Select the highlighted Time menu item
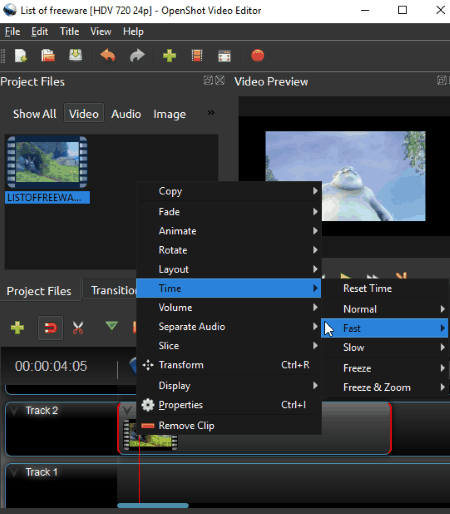This screenshot has height=514, width=450. point(229,288)
